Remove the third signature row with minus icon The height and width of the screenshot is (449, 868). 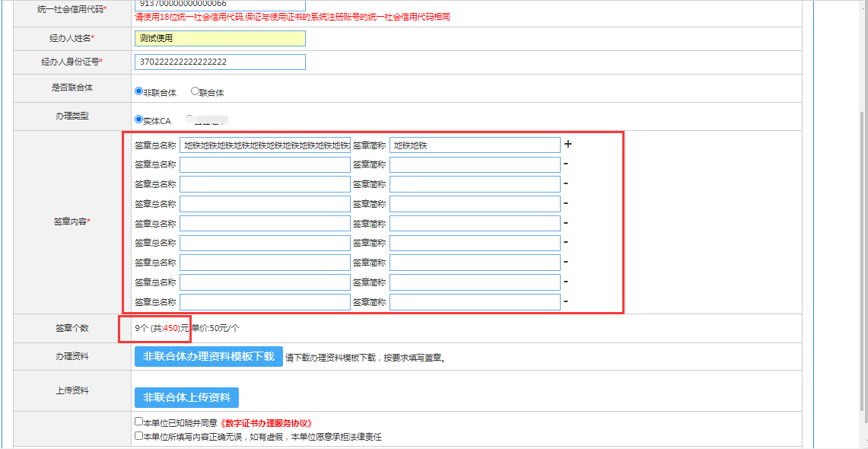click(566, 183)
